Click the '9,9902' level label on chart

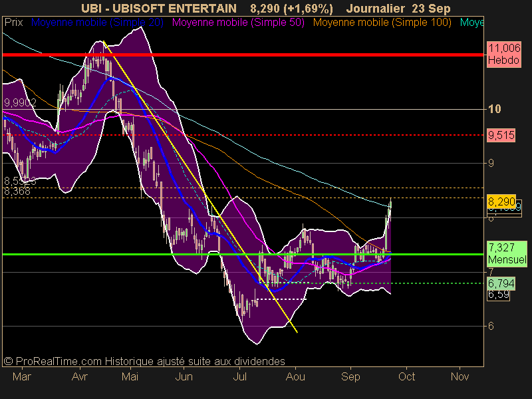pos(20,103)
